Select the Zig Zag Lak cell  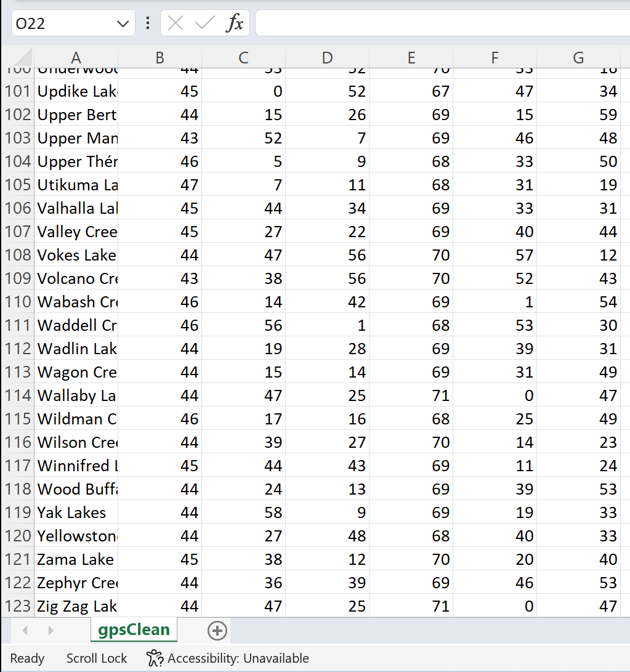pyautogui.click(x=76, y=605)
